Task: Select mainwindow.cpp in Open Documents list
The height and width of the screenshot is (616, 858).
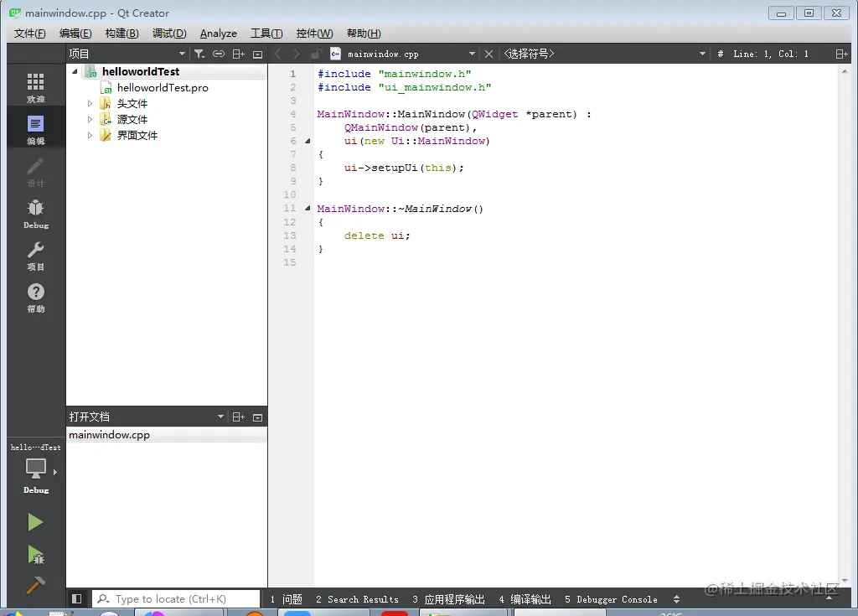Action: (167, 435)
